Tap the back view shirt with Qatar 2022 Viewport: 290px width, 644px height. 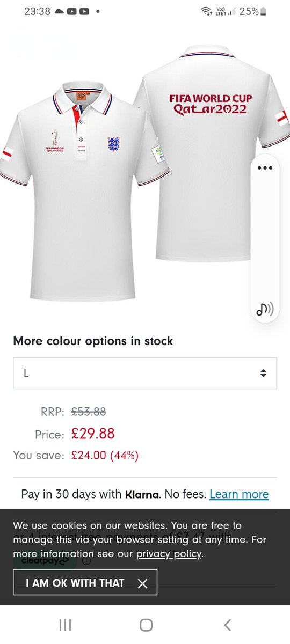(212, 153)
